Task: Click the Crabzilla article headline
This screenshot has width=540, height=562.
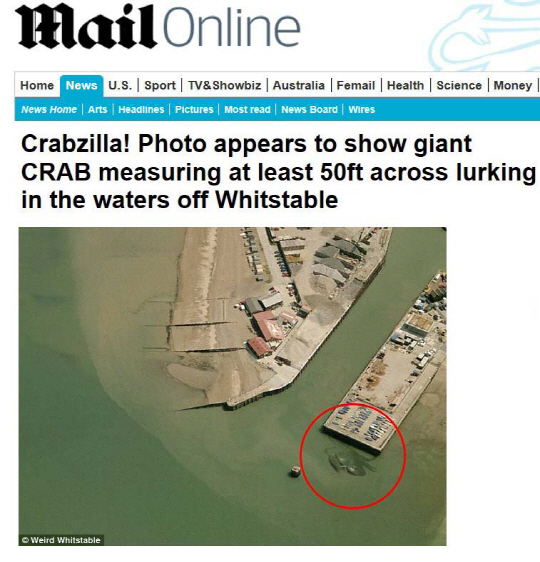Action: tap(278, 172)
